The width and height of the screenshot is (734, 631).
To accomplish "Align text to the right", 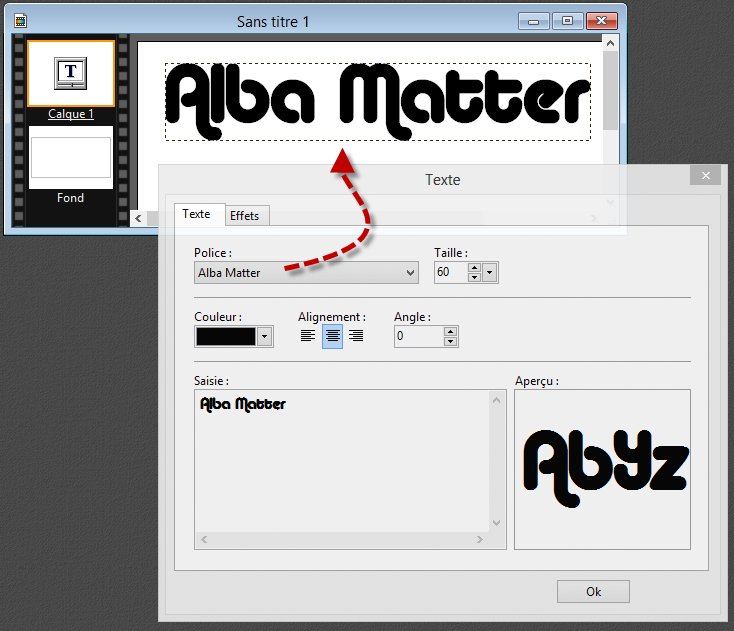I will click(356, 336).
